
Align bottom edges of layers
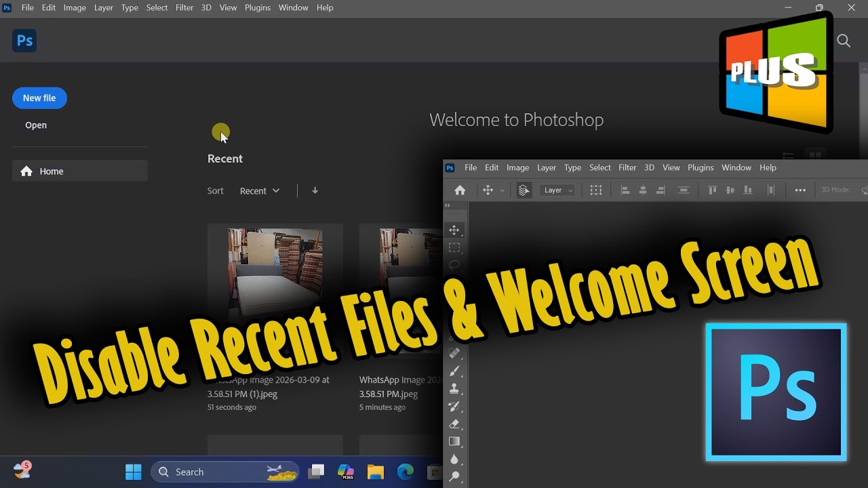point(747,190)
